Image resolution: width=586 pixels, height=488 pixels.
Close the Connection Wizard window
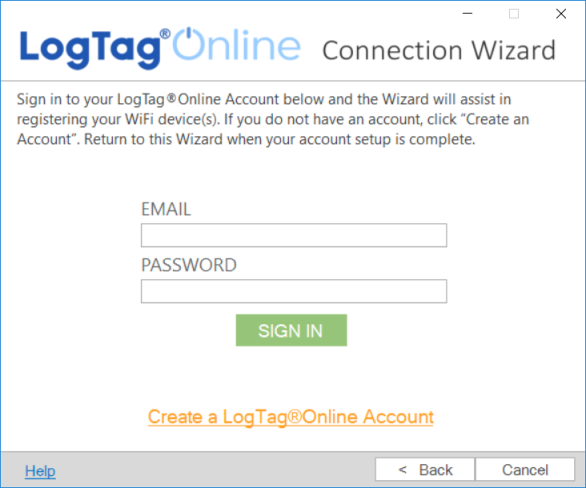click(x=561, y=14)
